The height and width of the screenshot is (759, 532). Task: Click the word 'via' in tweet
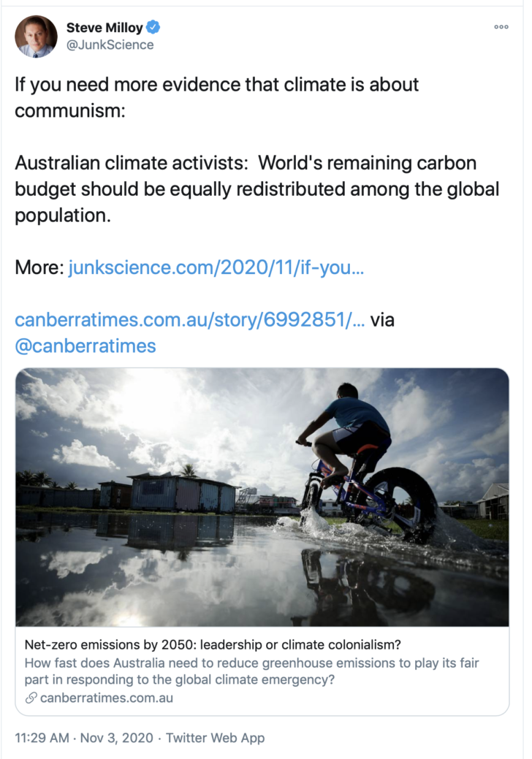coord(382,319)
